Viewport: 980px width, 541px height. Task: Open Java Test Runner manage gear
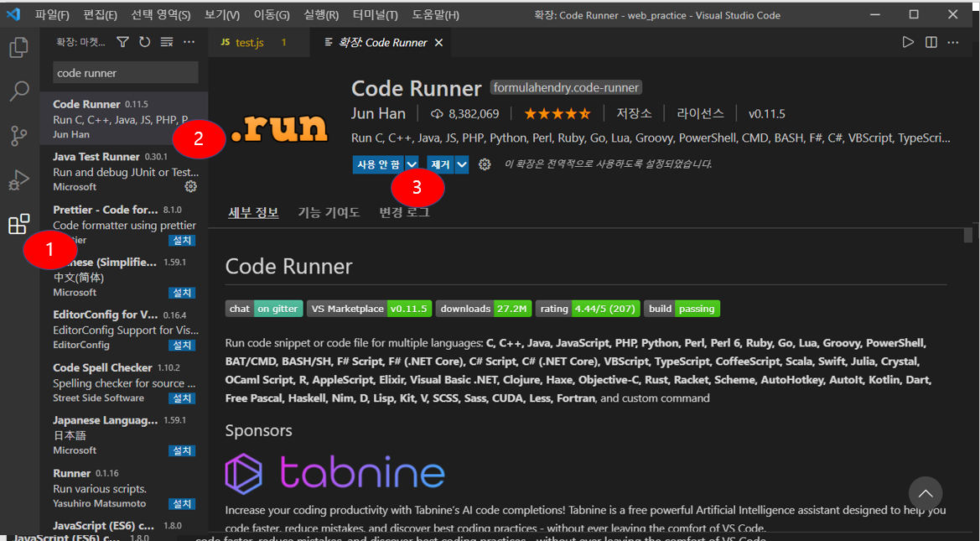[x=190, y=186]
